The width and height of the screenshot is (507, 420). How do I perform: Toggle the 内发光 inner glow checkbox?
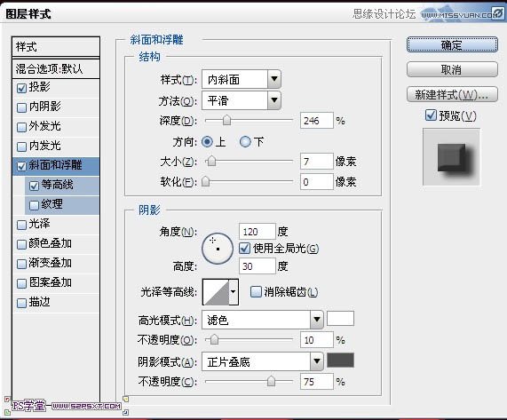tap(21, 147)
